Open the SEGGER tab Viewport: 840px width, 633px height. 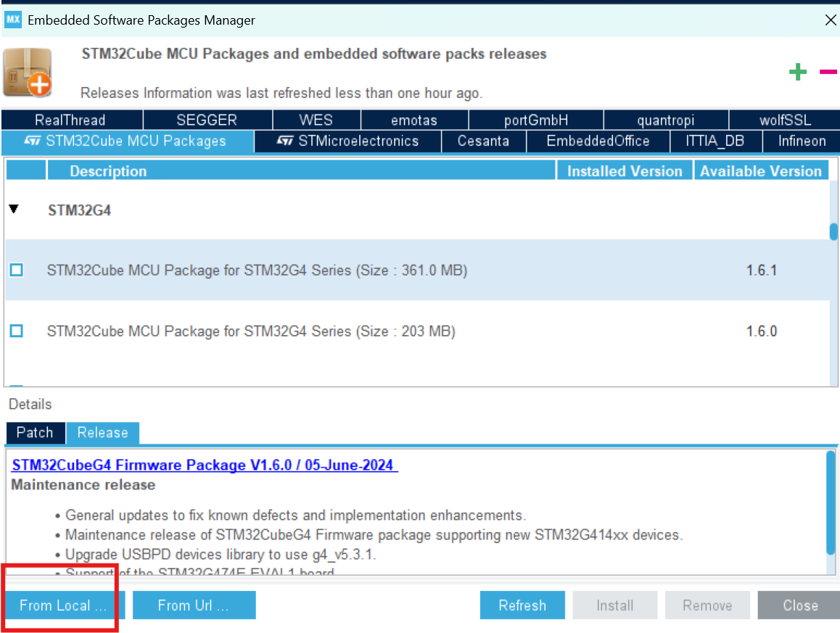tap(207, 120)
